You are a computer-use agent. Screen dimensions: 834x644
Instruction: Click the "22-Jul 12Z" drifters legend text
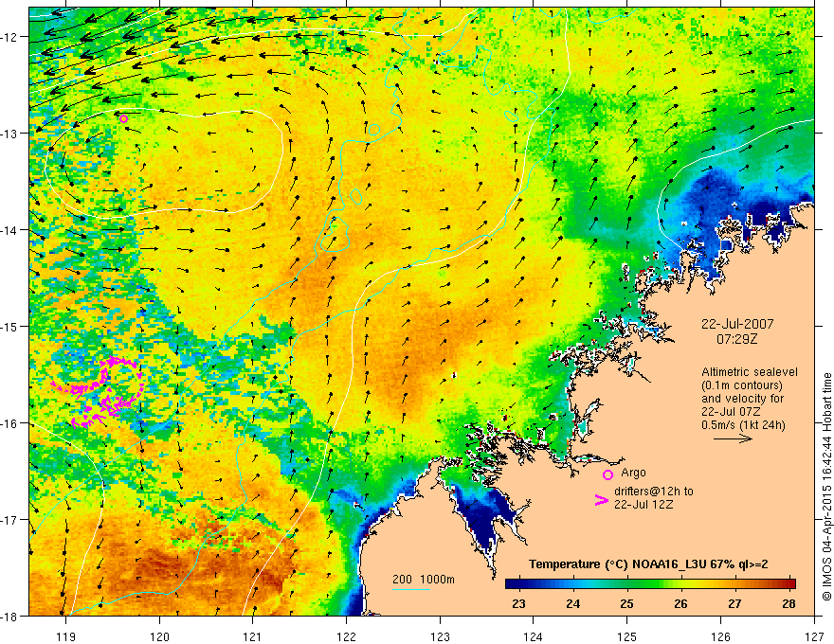pos(644,504)
